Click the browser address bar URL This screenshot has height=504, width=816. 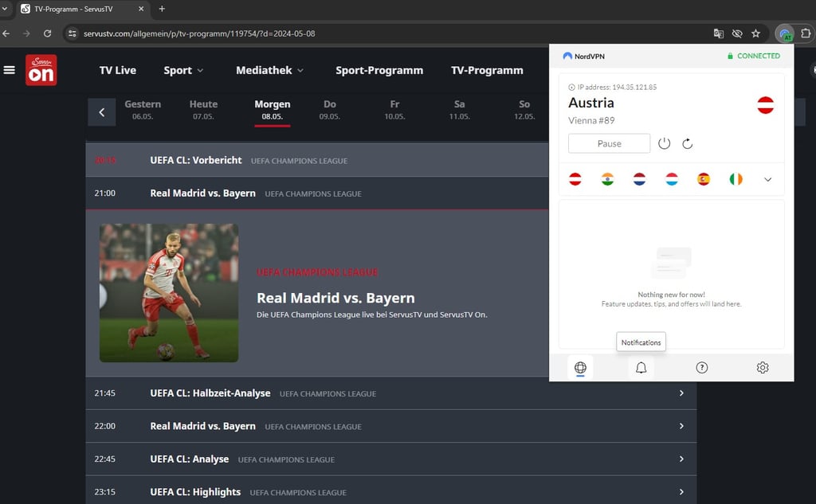point(198,33)
